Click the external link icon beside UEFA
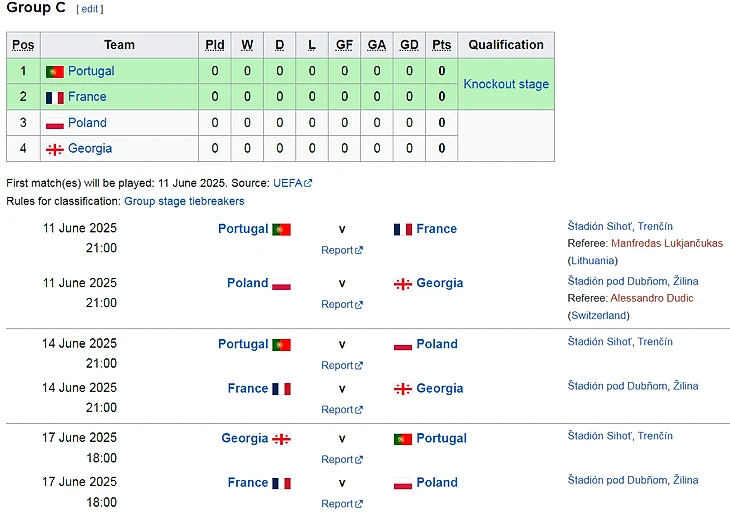This screenshot has width=730, height=519. (309, 184)
